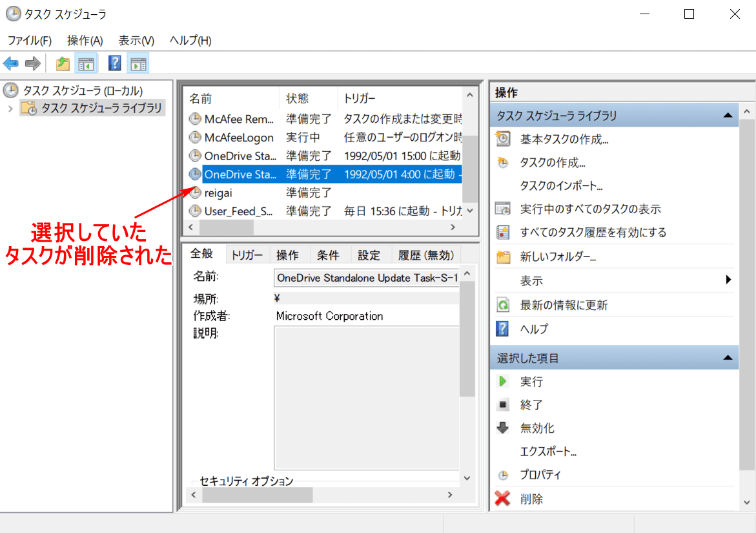This screenshot has height=533, width=756.
Task: Click the ヘルプ question mark icon in actions
Action: coord(502,329)
